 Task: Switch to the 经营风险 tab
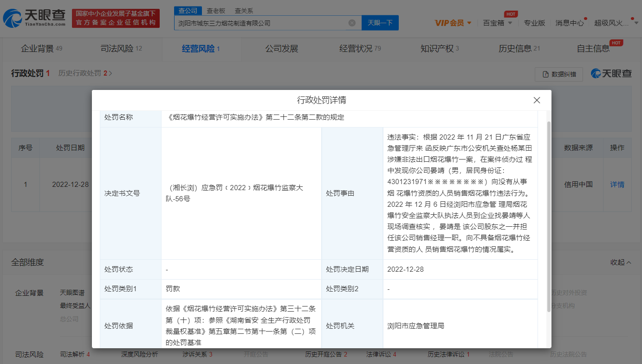tap(201, 49)
